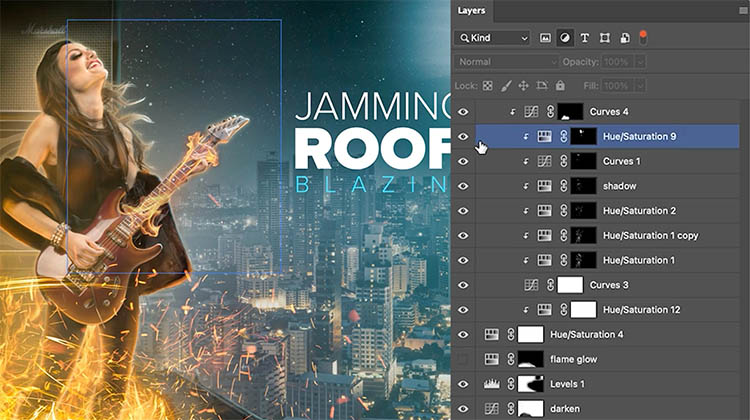
Task: Lock image pixels brush icon
Action: (506, 86)
